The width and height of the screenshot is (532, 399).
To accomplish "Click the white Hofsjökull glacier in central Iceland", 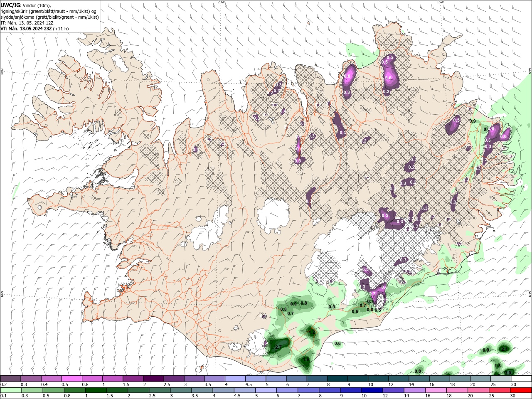I will (273, 215).
